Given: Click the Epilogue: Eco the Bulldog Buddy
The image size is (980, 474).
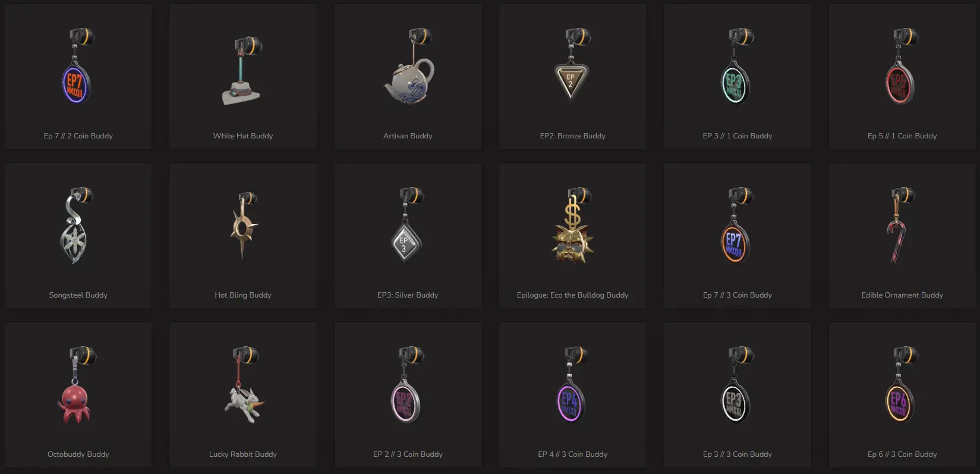Looking at the screenshot, I should (572, 235).
